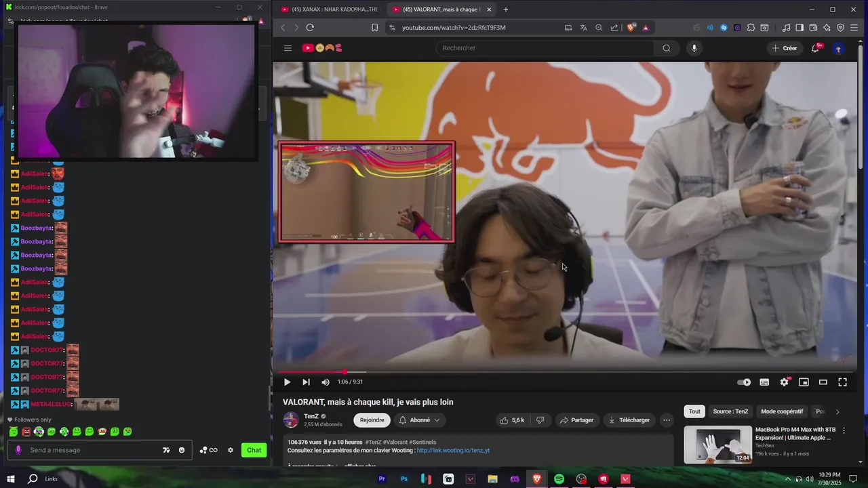Open Kick chat settings gear

[x=231, y=450]
